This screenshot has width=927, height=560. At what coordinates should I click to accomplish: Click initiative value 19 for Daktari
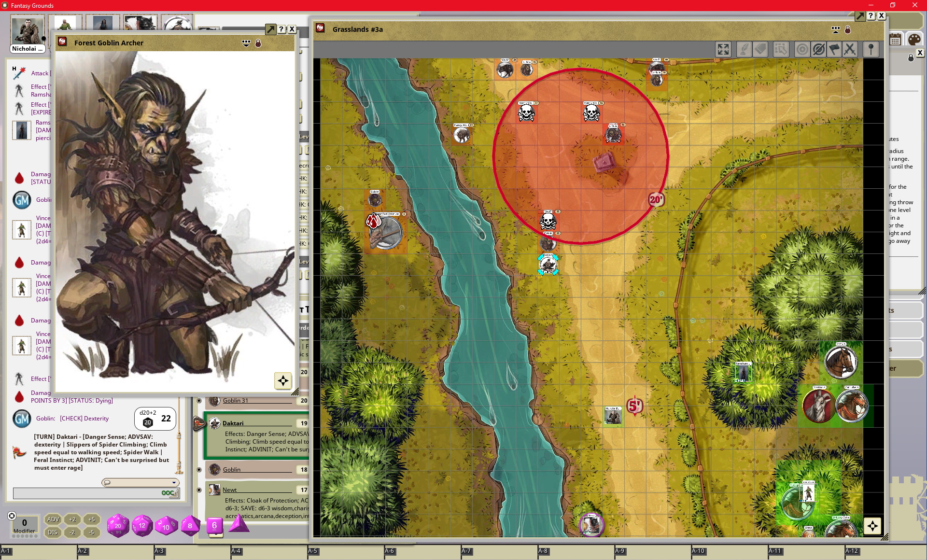pyautogui.click(x=304, y=423)
